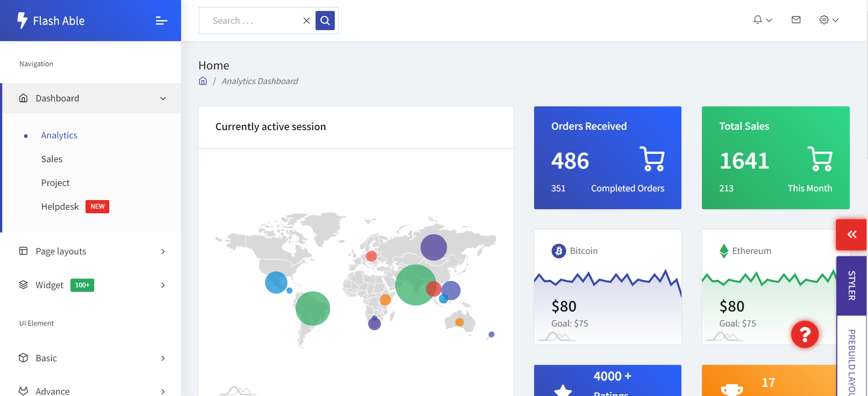Screen dimensions: 868x396
Task: Click the Dashboard home icon in sidebar
Action: 23,98
